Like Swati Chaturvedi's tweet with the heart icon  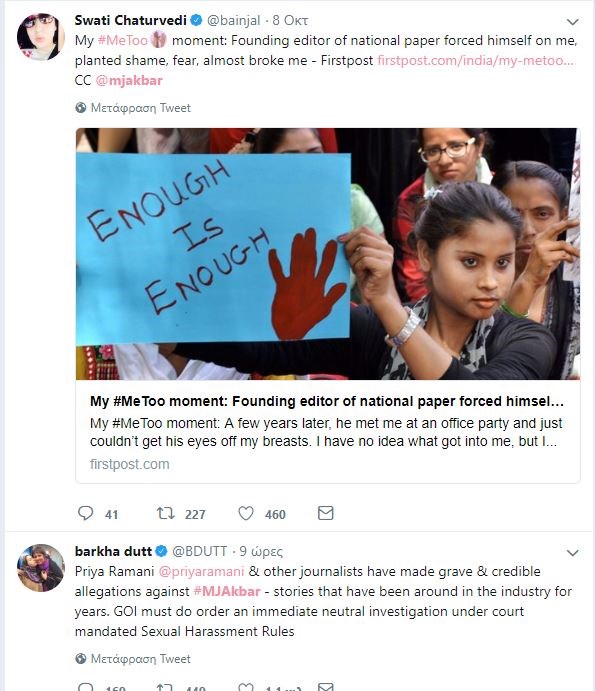coord(246,513)
